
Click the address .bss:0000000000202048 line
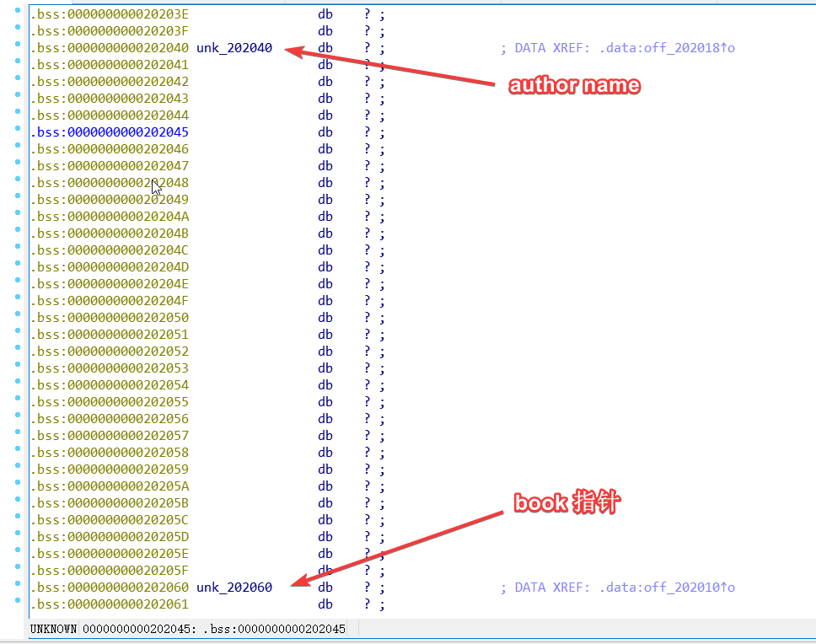pos(110,183)
